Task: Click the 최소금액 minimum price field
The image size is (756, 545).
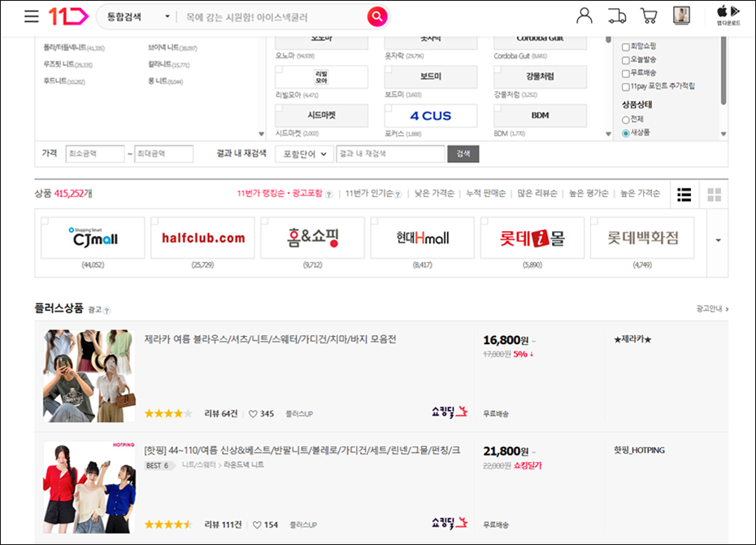Action: pyautogui.click(x=95, y=154)
